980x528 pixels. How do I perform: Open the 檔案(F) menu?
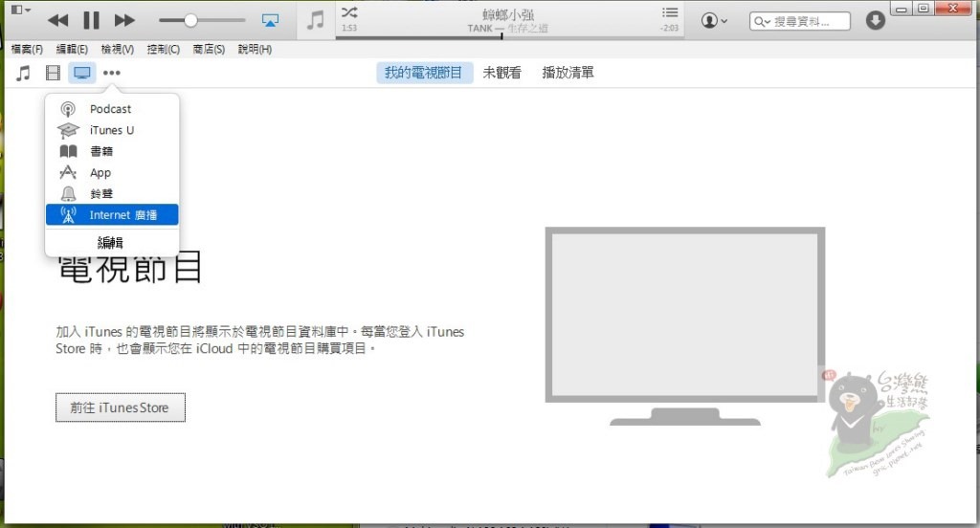click(x=27, y=50)
